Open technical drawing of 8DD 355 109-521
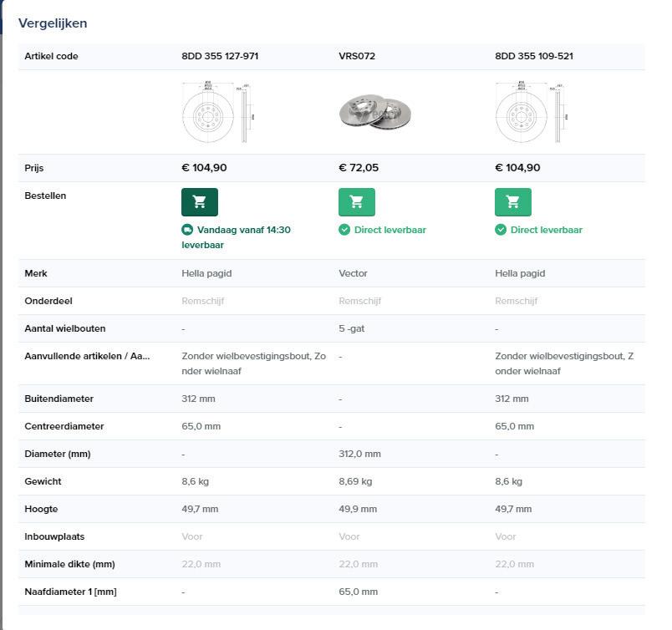Image resolution: width=672 pixels, height=630 pixels. point(532,111)
